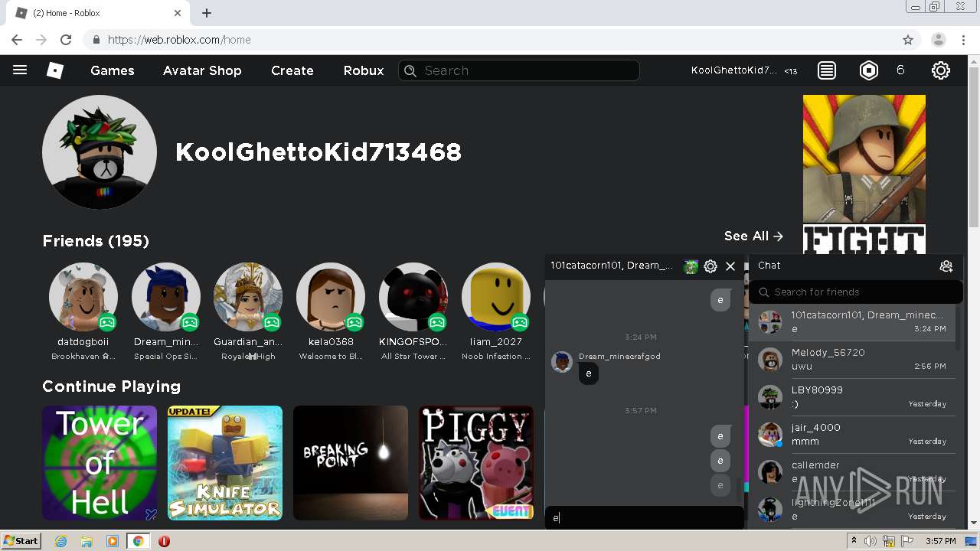
Task: Click Dream_minecrafgod avatar in chat message
Action: coord(562,362)
